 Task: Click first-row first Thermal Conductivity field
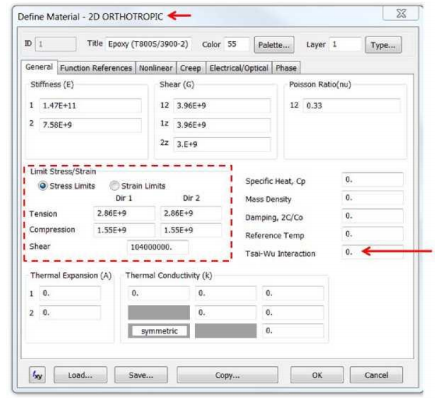pos(159,293)
